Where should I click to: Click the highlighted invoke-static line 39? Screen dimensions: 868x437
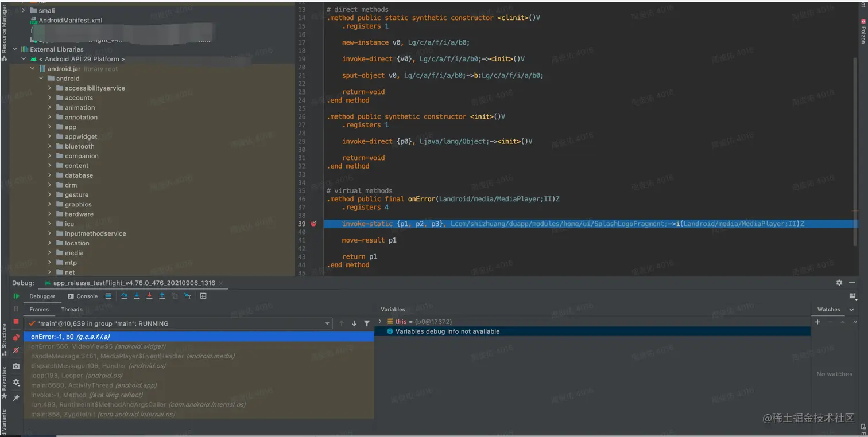(590, 224)
